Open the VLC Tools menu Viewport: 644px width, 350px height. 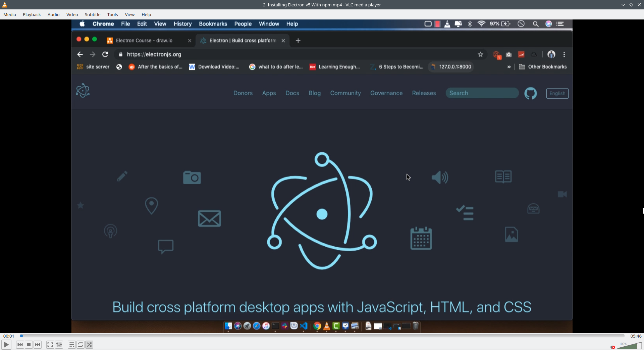pos(113,14)
